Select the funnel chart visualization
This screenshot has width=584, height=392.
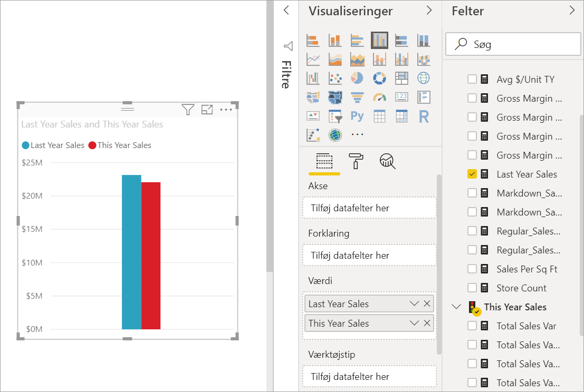pos(357,97)
